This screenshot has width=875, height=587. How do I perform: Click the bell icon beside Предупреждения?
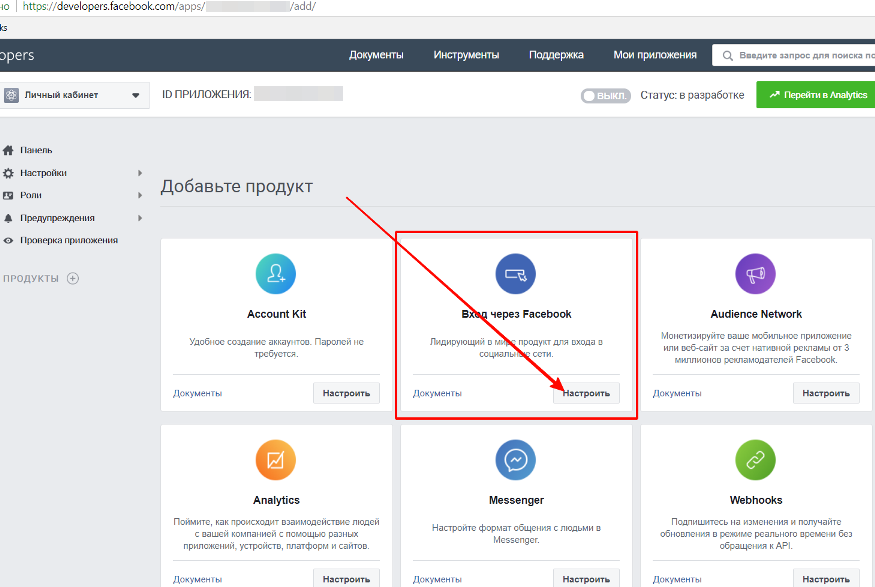pos(8,218)
